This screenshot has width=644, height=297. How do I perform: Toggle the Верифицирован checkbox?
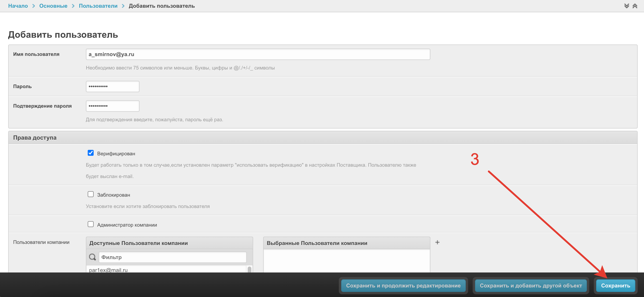point(90,153)
